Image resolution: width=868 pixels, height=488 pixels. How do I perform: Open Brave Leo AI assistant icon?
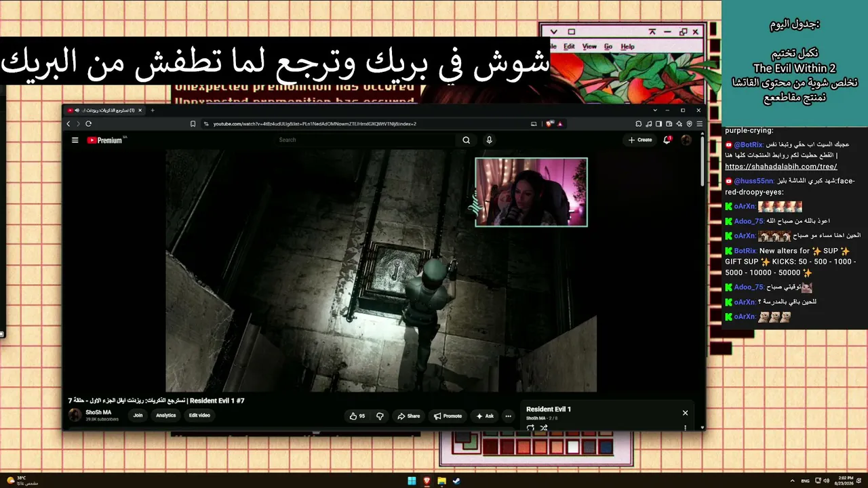tap(679, 124)
